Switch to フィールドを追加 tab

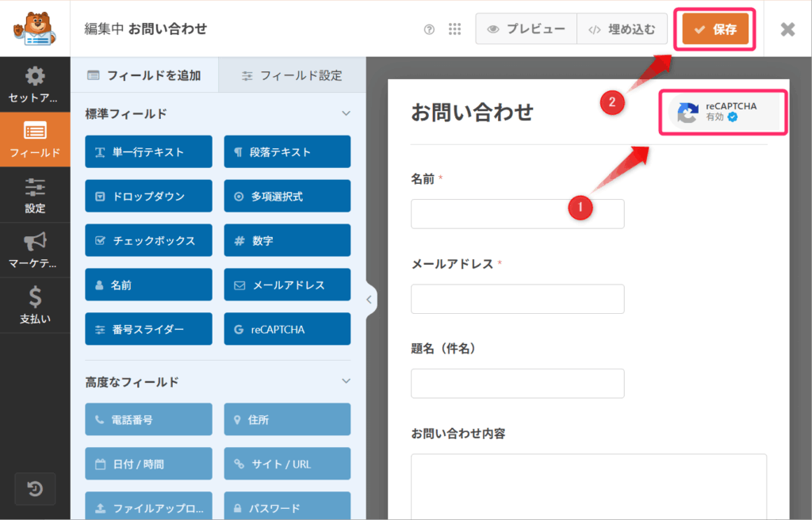tap(144, 75)
